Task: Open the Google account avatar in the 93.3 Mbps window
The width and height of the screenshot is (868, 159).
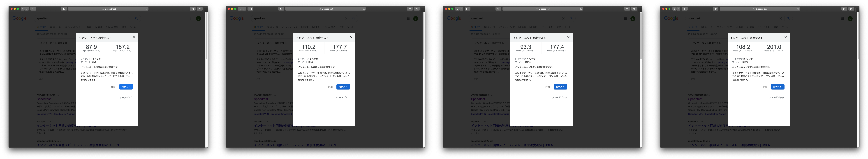Action: pyautogui.click(x=633, y=18)
